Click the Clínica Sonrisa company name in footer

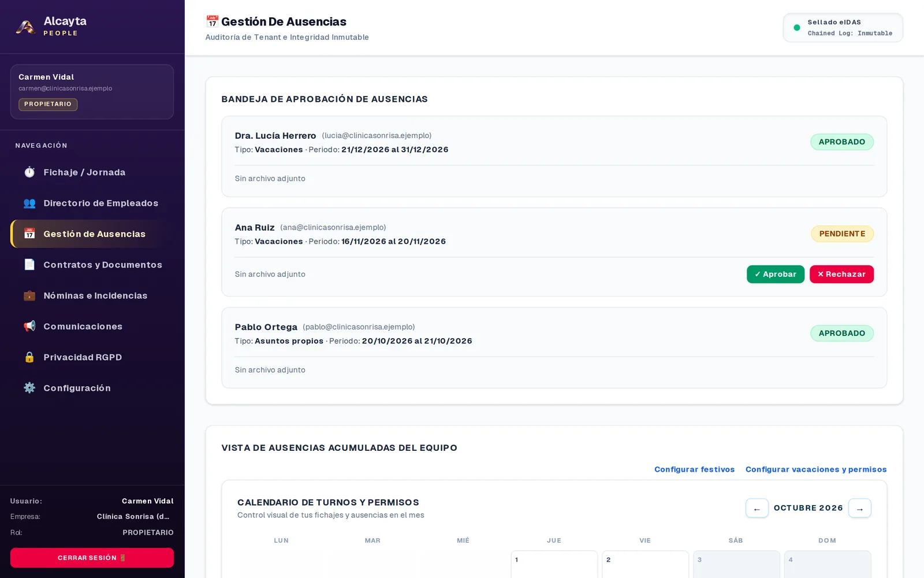tap(133, 517)
